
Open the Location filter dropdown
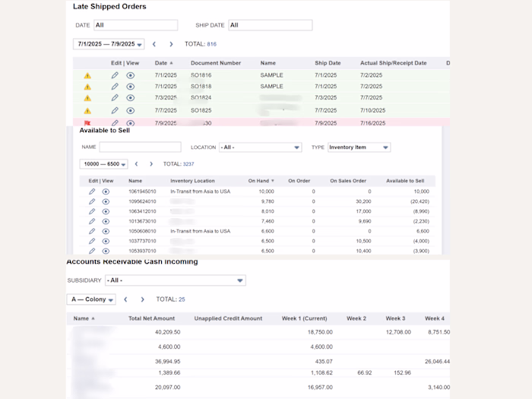point(260,147)
